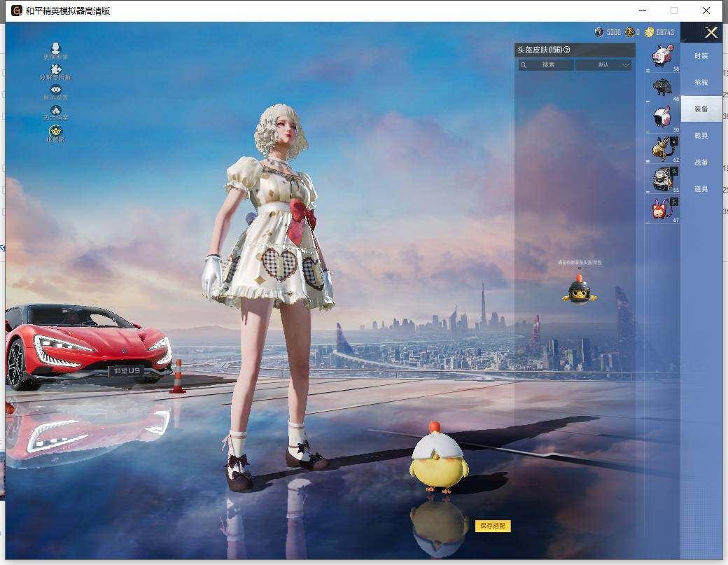728x565 pixels.
Task: Select the 装备 category tab
Action: tap(701, 109)
